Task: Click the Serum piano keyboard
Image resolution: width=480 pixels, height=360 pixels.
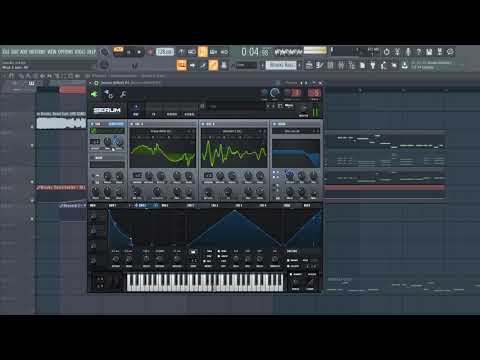Action: (x=205, y=282)
